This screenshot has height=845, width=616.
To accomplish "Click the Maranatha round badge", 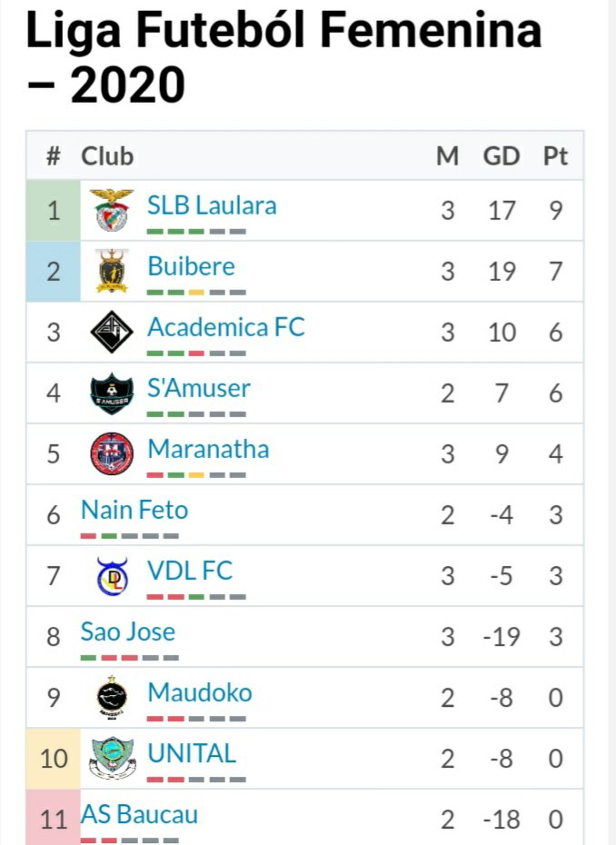I will (113, 454).
